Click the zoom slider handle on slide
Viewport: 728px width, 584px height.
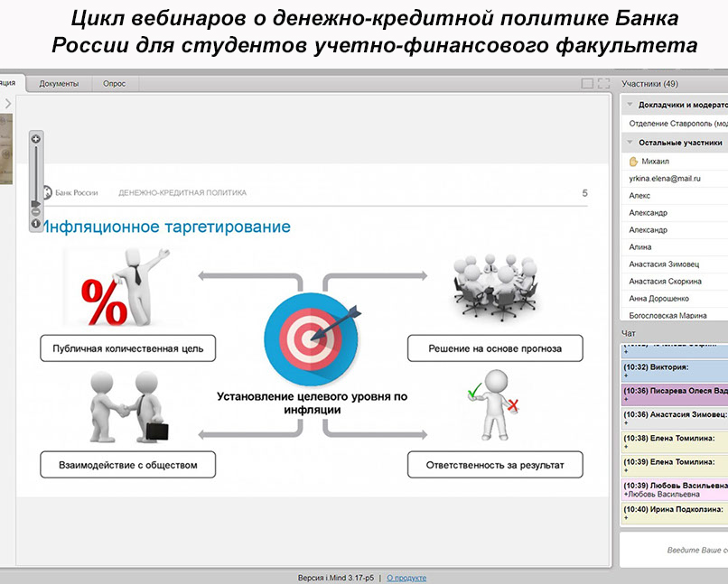point(35,204)
